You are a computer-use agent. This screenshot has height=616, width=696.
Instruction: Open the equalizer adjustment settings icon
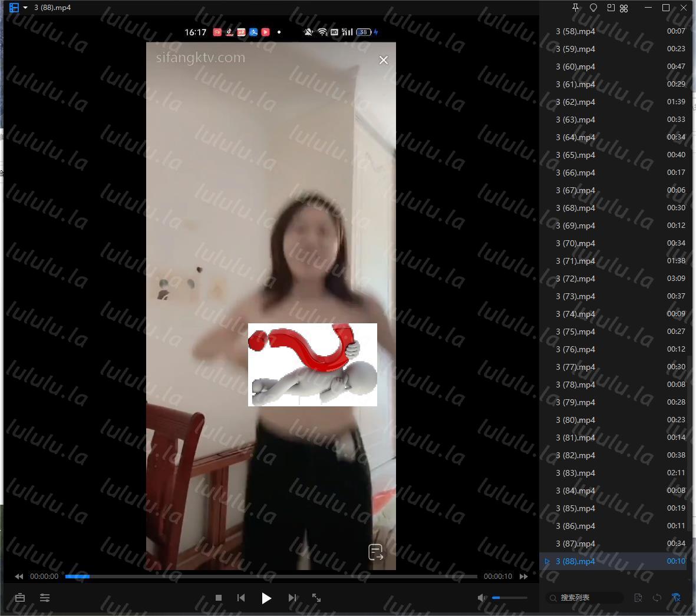(45, 598)
